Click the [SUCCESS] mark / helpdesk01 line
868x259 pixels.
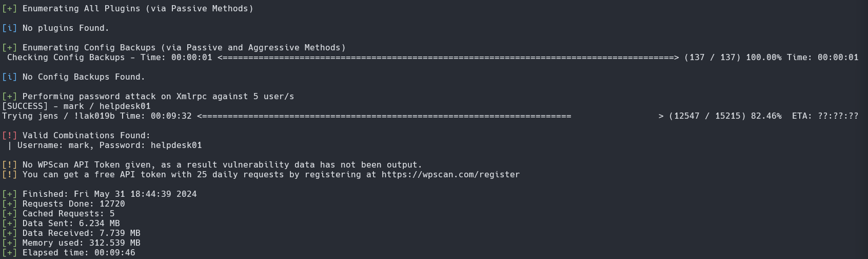tap(76, 106)
